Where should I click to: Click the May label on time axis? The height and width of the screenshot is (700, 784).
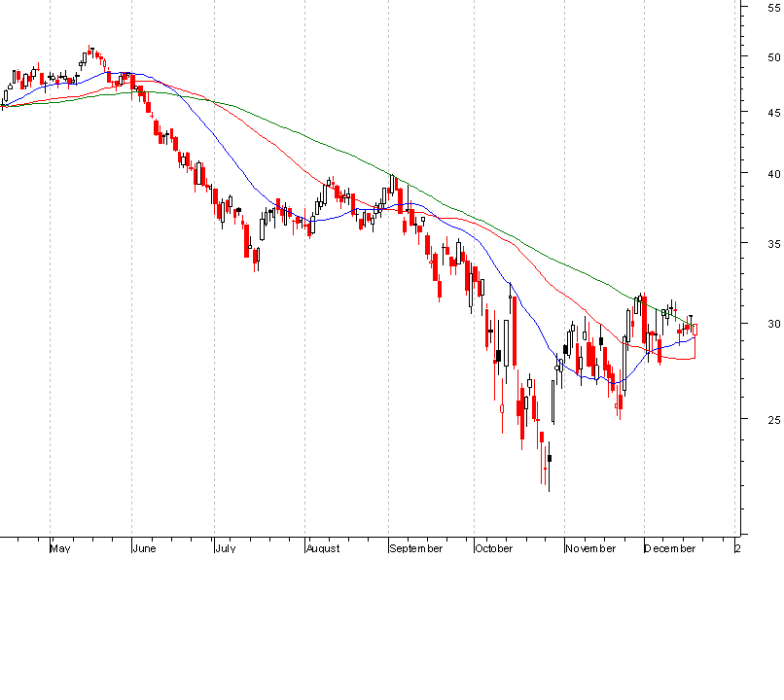click(60, 548)
